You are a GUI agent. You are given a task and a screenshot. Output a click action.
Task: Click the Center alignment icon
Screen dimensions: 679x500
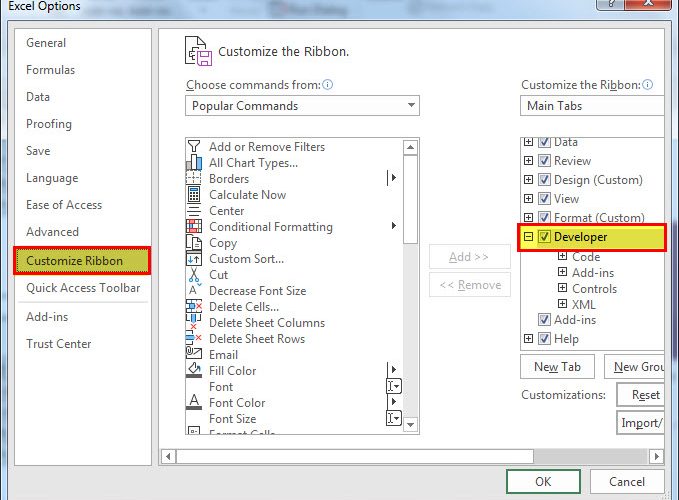[194, 210]
